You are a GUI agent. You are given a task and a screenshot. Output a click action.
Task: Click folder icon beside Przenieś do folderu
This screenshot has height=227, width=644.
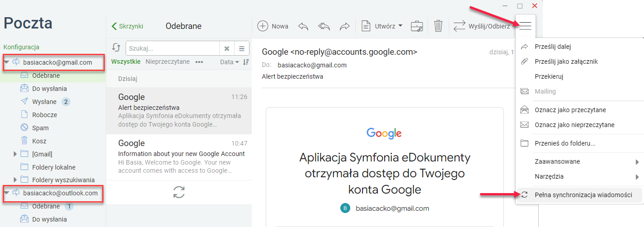pos(525,143)
